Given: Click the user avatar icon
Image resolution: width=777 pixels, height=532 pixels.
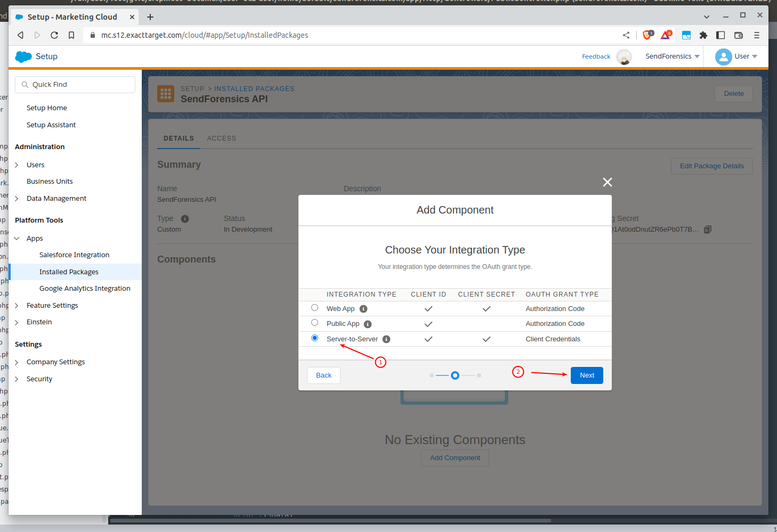Looking at the screenshot, I should (723, 56).
